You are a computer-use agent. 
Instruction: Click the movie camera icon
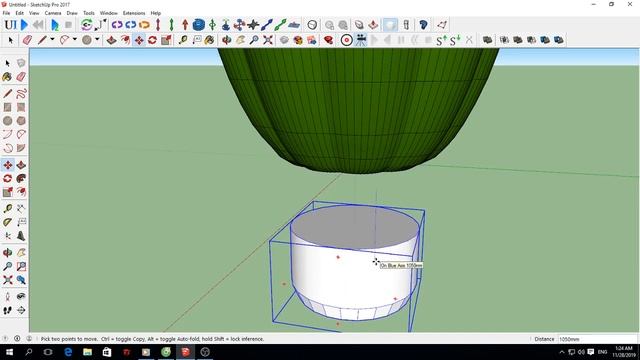(x=360, y=40)
